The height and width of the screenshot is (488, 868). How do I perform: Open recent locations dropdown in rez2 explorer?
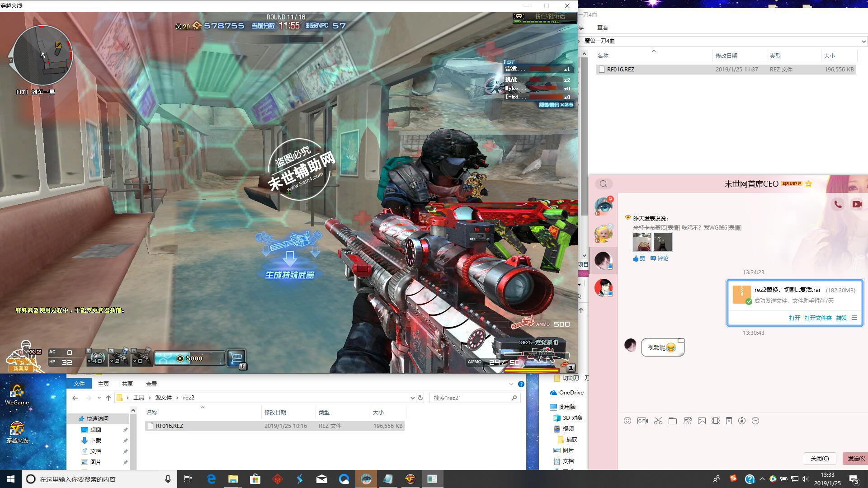(x=99, y=398)
